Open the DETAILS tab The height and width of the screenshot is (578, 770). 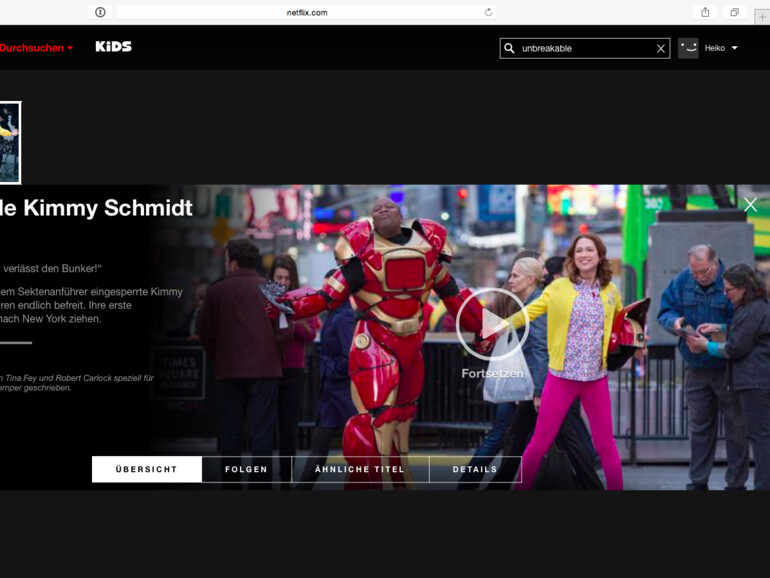475,469
